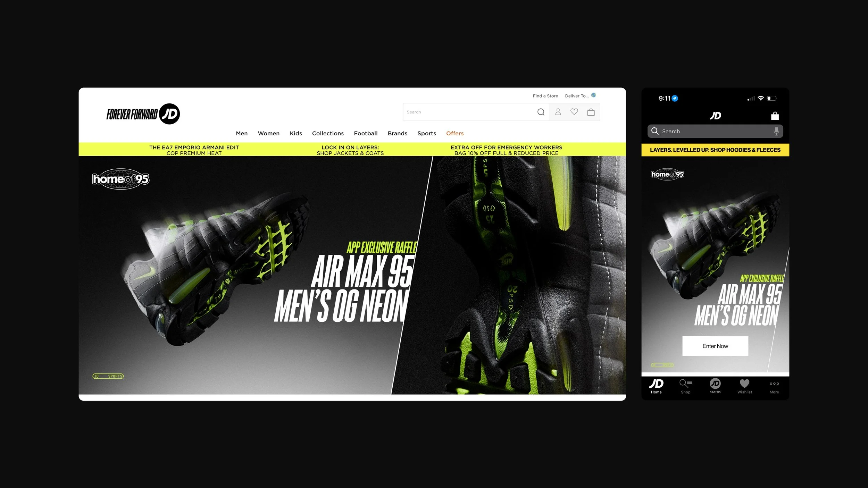Tap the microphone voice search icon
This screenshot has width=868, height=488.
click(776, 131)
